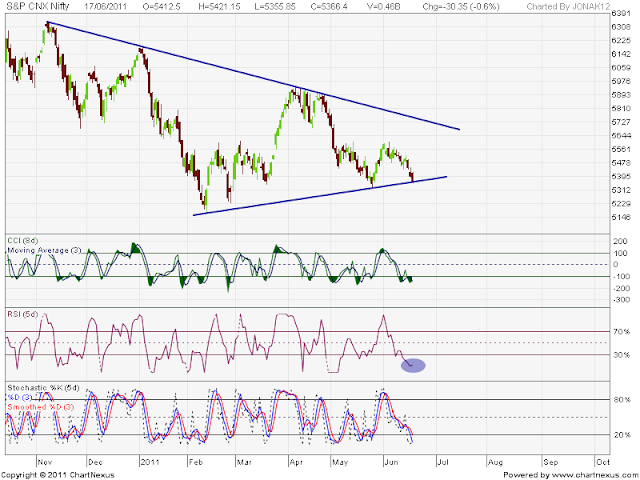Click the S&P CNX Nifty chart title
This screenshot has width=640, height=480.
click(38, 6)
